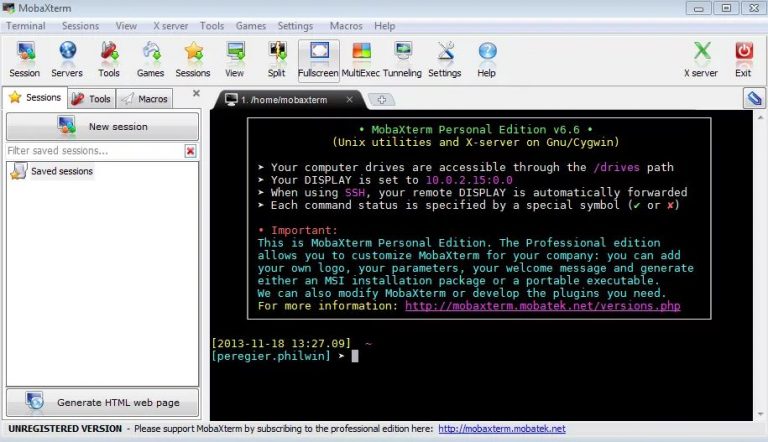Click the paperclip icon near the terminal tabs
The width and height of the screenshot is (768, 442).
click(754, 98)
